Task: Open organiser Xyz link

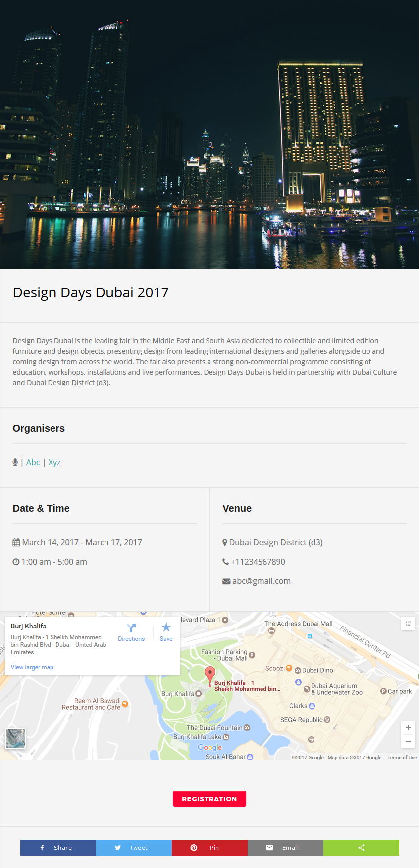Action: pos(54,462)
